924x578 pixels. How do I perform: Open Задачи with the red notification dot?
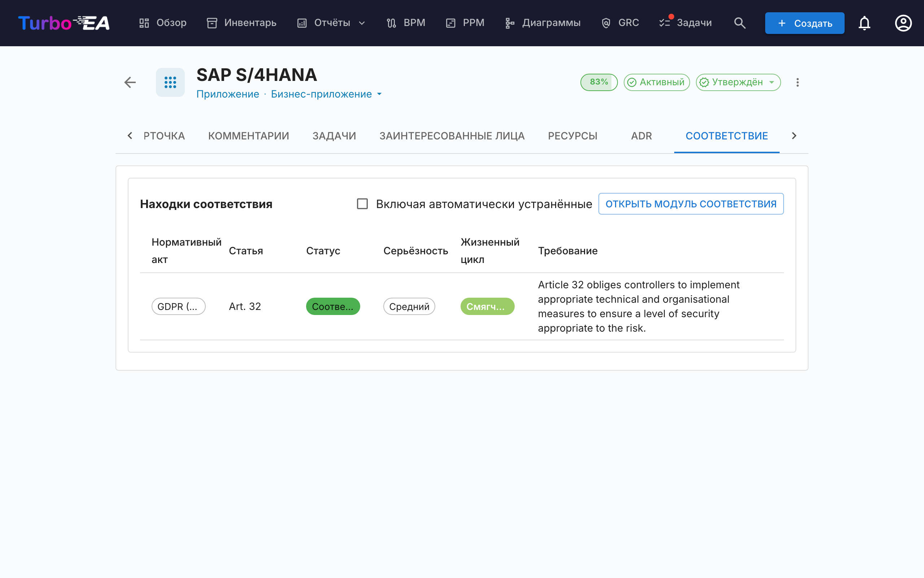(686, 23)
